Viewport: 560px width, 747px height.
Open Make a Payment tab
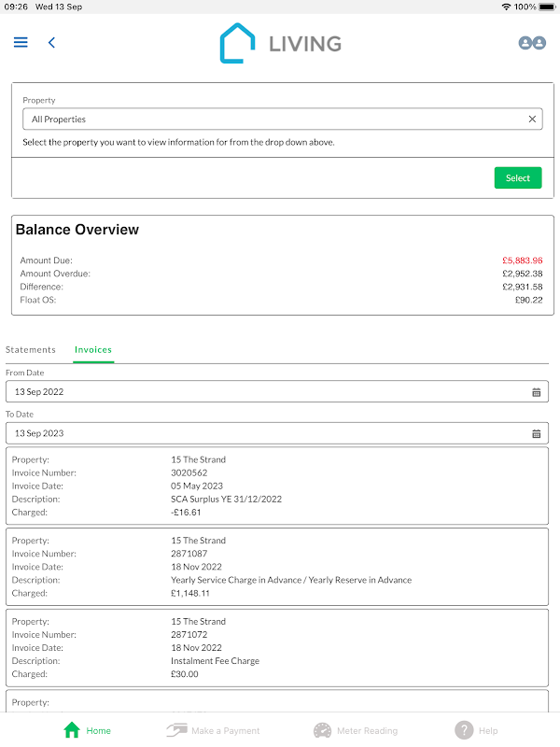click(x=213, y=730)
